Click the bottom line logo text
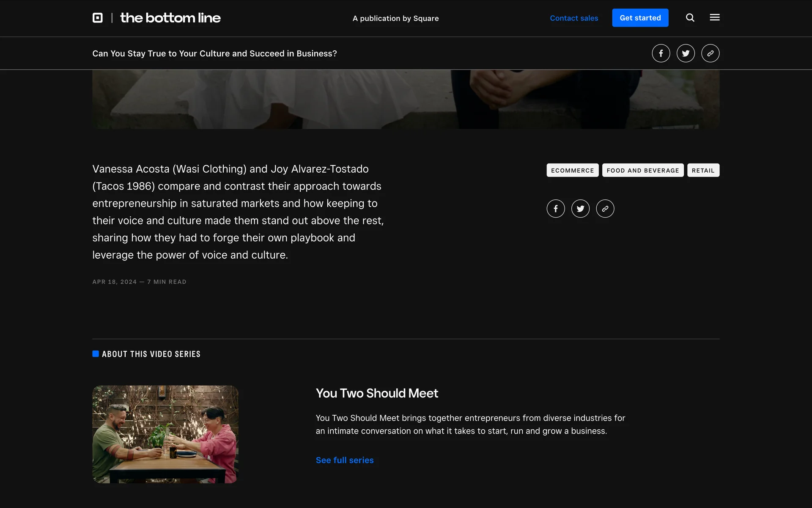This screenshot has width=812, height=508. [170, 18]
